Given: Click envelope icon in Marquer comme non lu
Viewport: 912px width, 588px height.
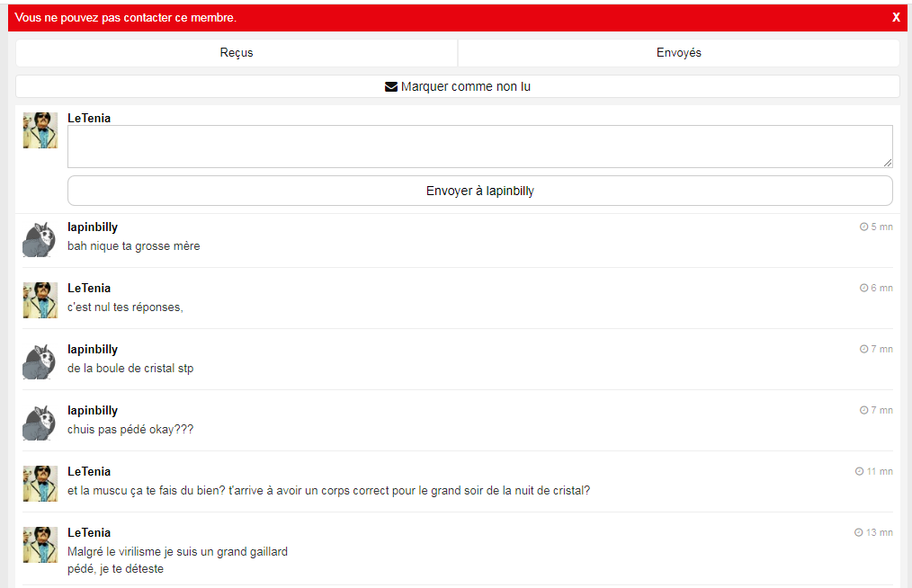Looking at the screenshot, I should [391, 87].
